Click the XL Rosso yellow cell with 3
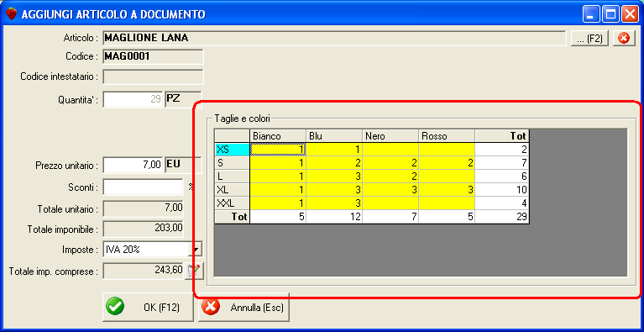The height and width of the screenshot is (332, 644). 447,190
